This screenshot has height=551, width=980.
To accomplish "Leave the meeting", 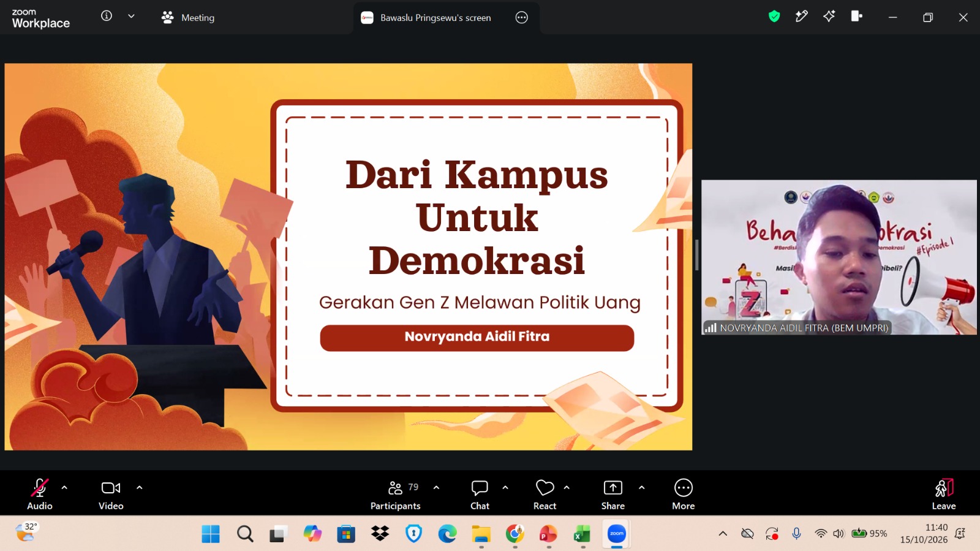I will [944, 494].
